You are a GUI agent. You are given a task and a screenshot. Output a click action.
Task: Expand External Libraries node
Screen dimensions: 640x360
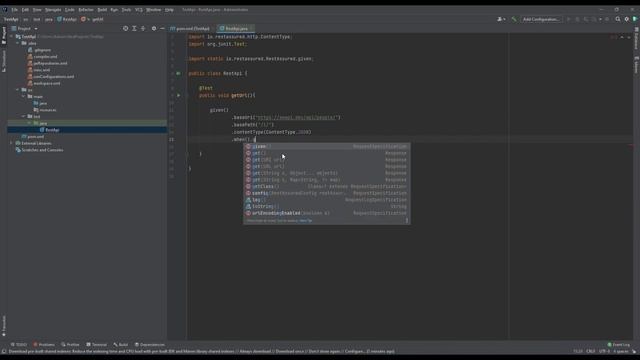(x=11, y=143)
